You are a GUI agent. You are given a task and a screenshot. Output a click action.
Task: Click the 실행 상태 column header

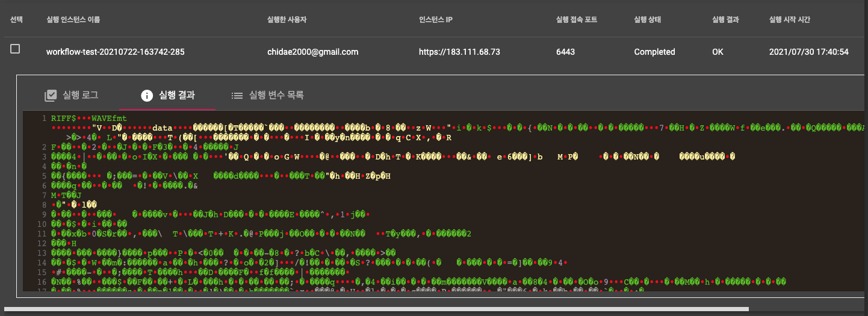(648, 19)
